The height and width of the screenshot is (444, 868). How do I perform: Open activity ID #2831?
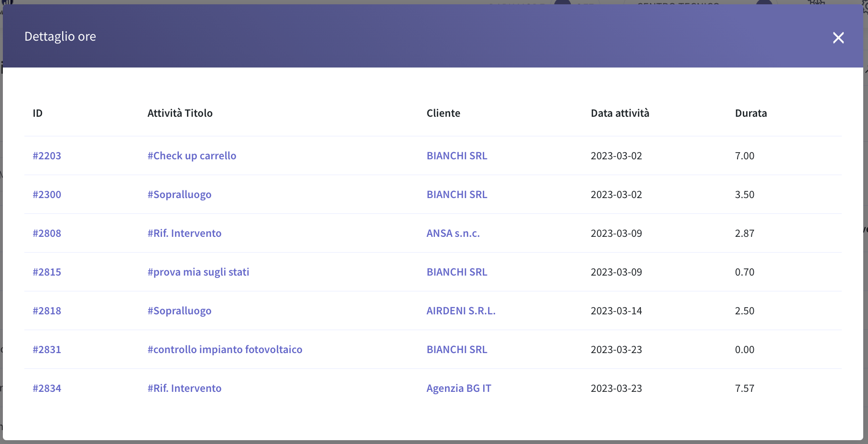47,350
